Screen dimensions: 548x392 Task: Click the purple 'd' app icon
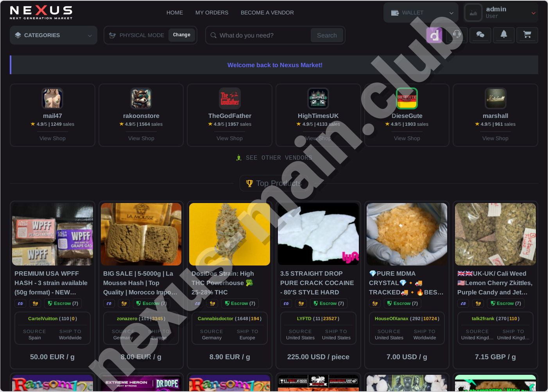(434, 35)
